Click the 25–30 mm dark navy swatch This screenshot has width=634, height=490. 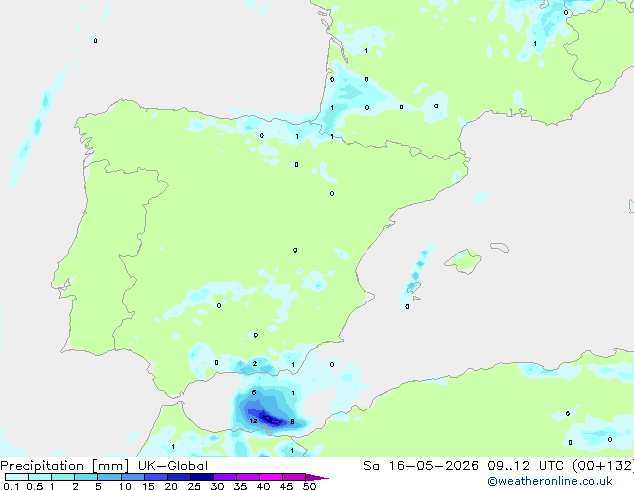(x=201, y=477)
